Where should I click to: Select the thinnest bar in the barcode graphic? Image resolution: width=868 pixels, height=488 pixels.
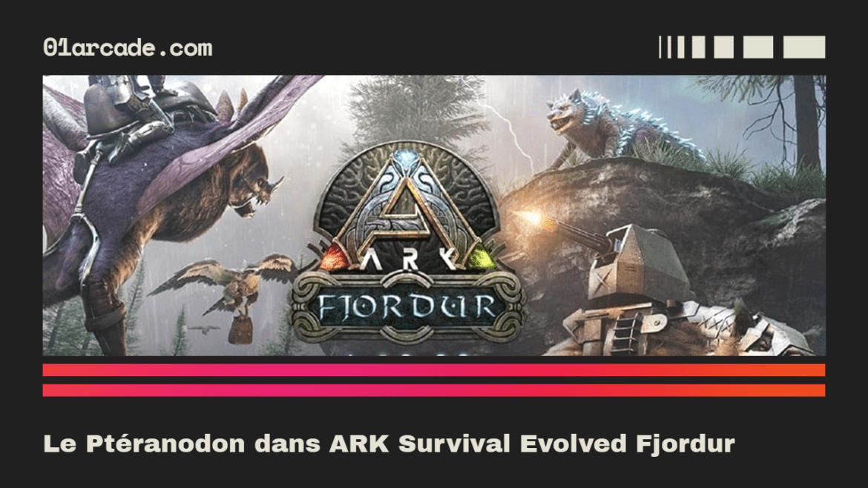(660, 47)
